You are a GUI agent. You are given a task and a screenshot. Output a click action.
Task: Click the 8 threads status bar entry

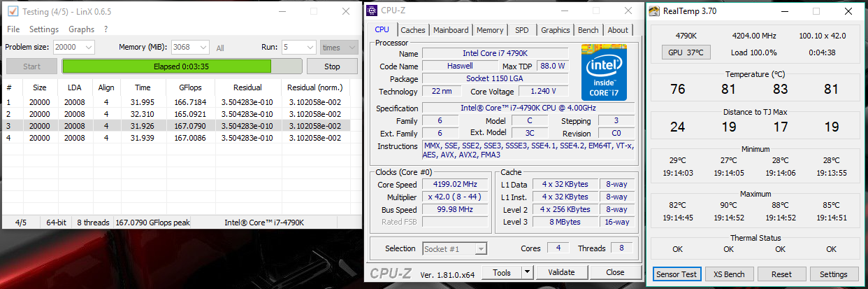pos(93,223)
